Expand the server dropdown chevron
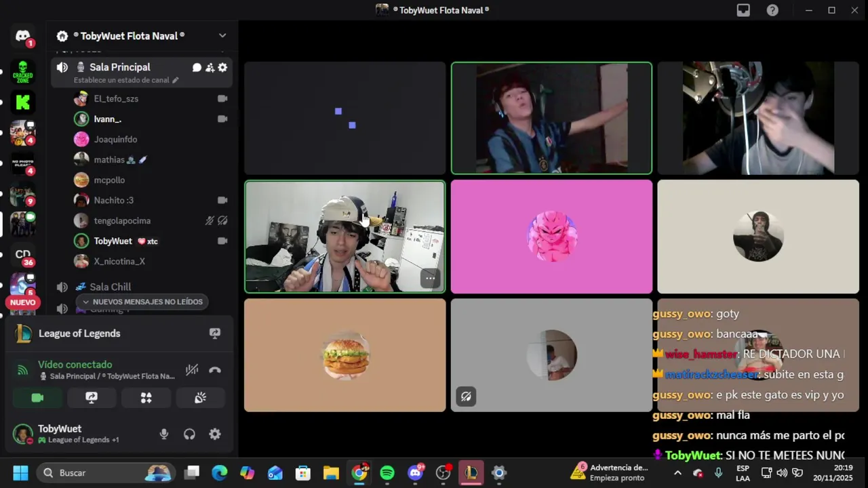Viewport: 868px width, 488px height. (222, 36)
